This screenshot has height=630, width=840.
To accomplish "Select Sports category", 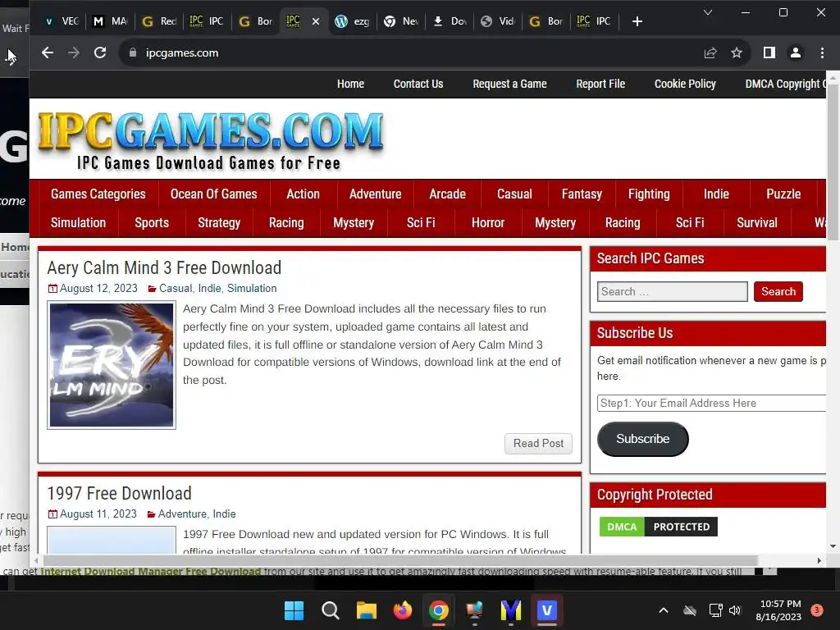I will coord(152,223).
